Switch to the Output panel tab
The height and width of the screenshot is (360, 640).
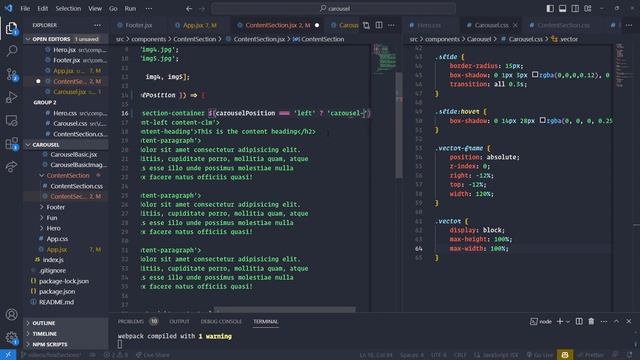click(x=179, y=322)
